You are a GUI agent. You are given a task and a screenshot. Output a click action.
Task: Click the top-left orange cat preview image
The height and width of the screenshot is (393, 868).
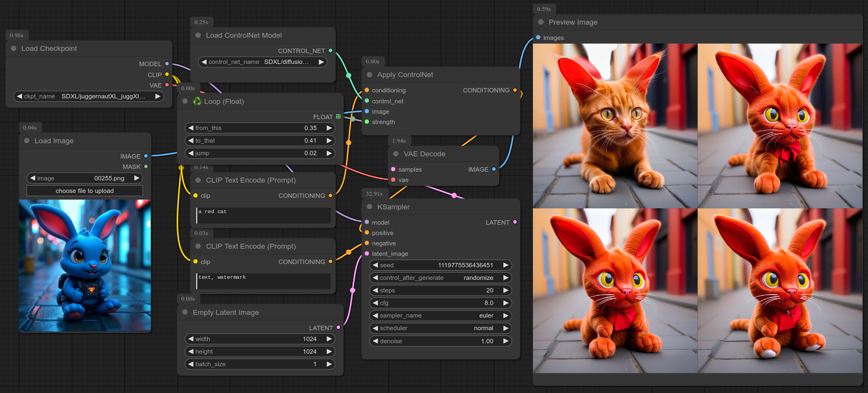615,126
